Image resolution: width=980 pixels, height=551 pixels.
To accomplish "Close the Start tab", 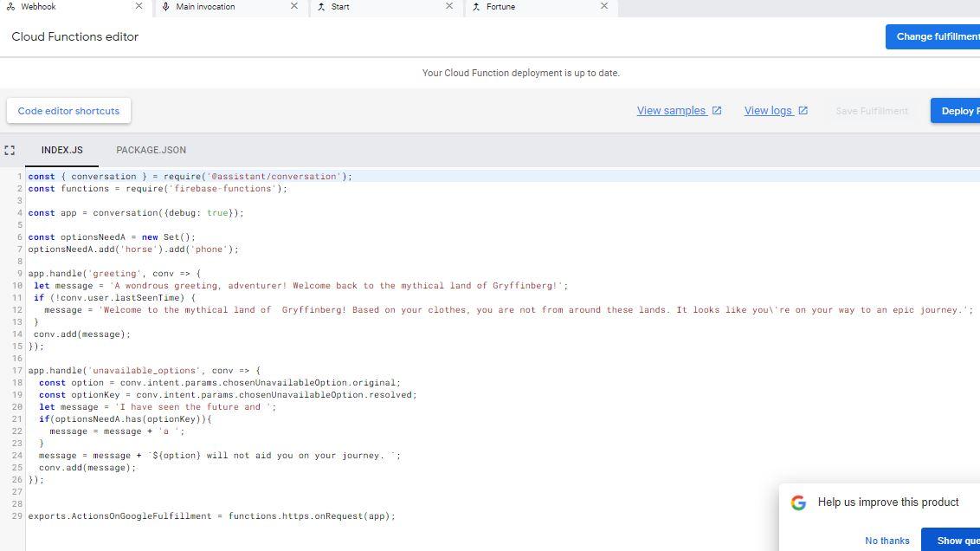I will pos(448,6).
